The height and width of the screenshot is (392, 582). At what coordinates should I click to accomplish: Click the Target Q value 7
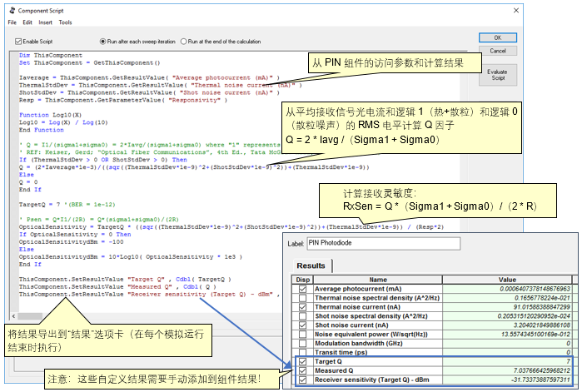click(569, 361)
